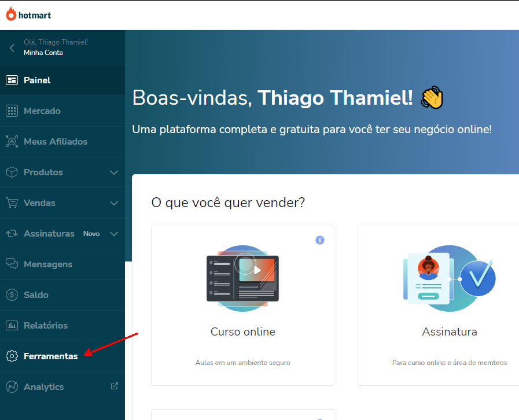Click the Mercado grid icon
This screenshot has width=519, height=420.
pyautogui.click(x=12, y=111)
